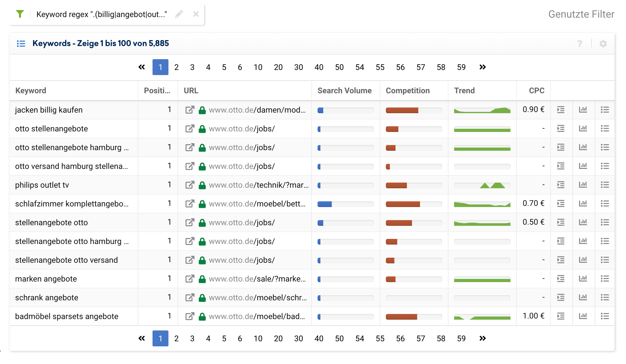
Task: Open external link for schrank angebote URL
Action: tap(190, 297)
